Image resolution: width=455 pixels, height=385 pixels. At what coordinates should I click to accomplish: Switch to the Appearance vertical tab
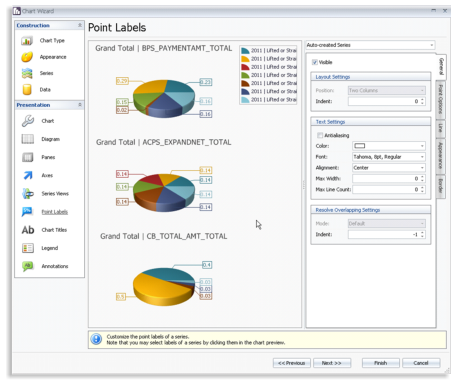(x=440, y=155)
